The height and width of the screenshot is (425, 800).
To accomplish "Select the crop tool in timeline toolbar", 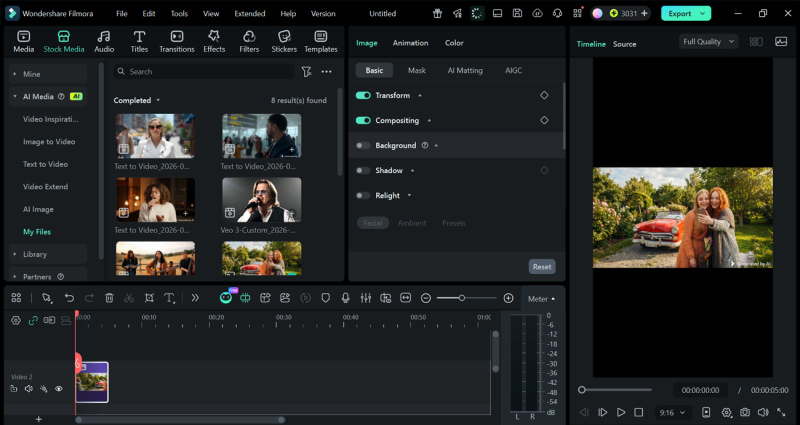I will click(149, 298).
